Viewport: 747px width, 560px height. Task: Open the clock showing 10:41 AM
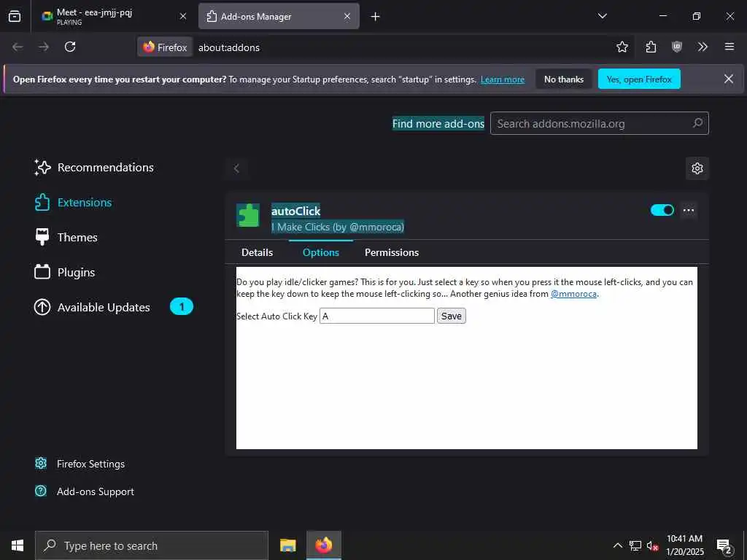pyautogui.click(x=684, y=545)
